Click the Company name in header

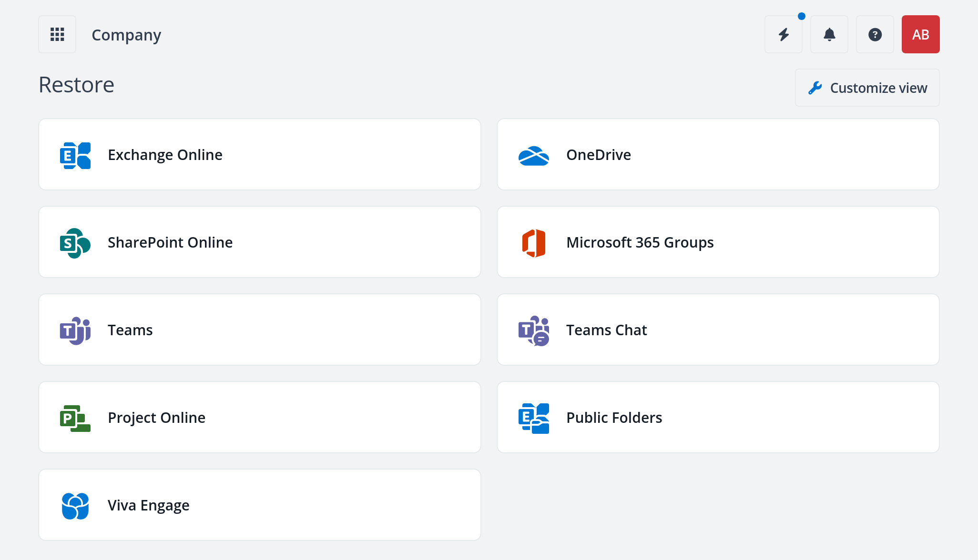(126, 35)
